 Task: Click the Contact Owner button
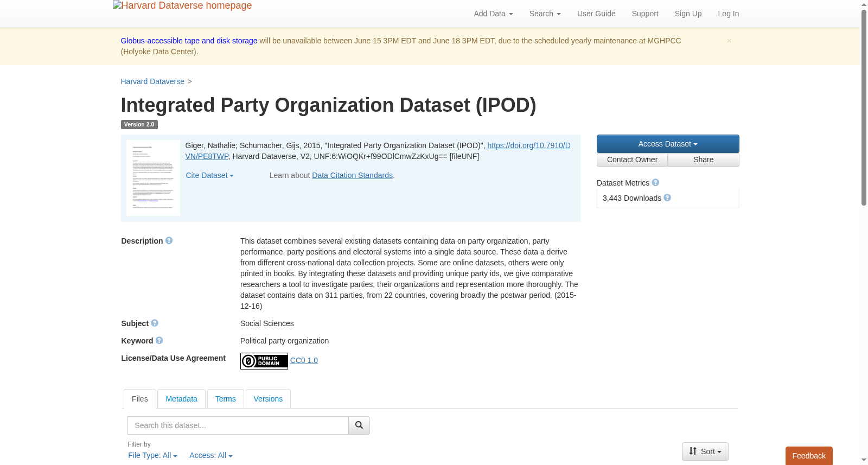(x=632, y=160)
